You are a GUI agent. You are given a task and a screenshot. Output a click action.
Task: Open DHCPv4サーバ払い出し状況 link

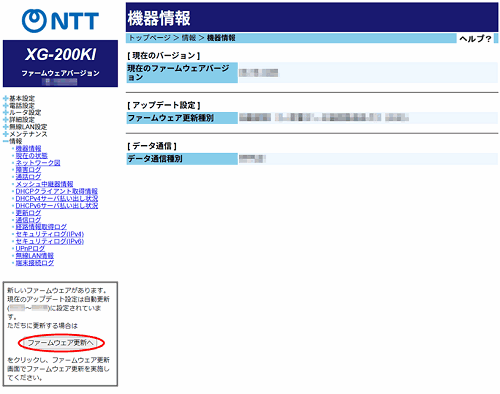57,198
